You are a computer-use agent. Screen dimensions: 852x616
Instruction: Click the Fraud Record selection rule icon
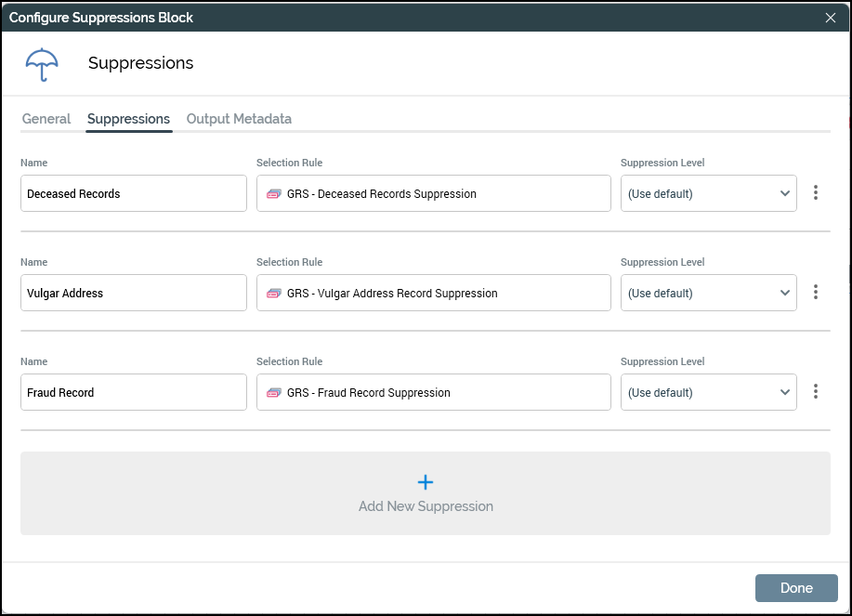click(x=274, y=393)
